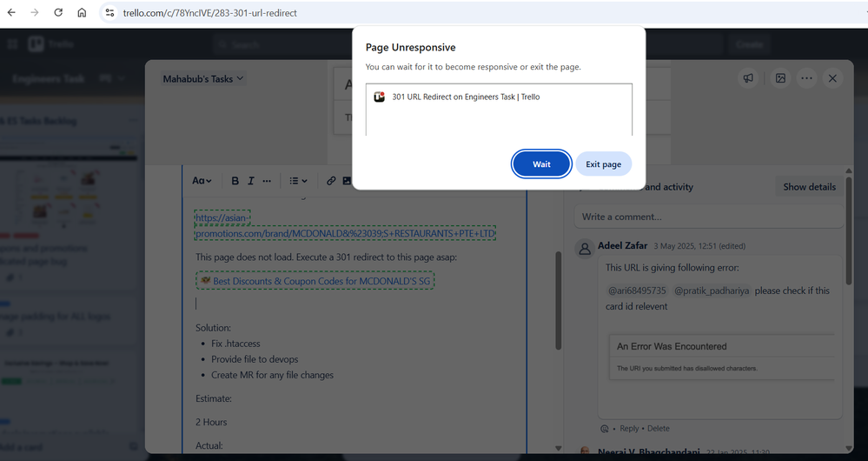Click Adeel Zafar's avatar icon

[x=585, y=249]
